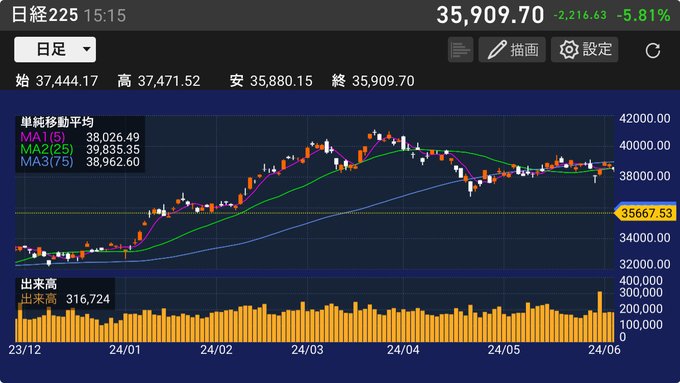Click the 始 37,444.17 open value
This screenshot has height=383, width=680.
(x=57, y=81)
